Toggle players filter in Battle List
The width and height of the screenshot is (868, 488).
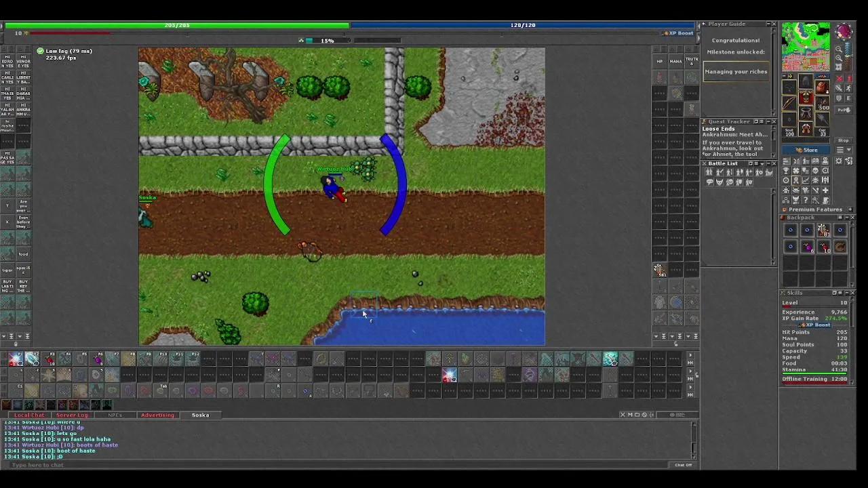pos(709,172)
